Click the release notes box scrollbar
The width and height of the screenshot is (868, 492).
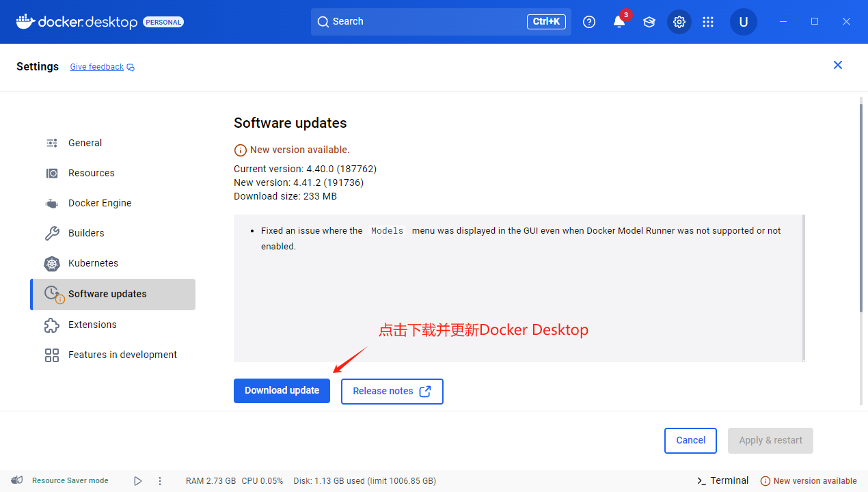804,288
